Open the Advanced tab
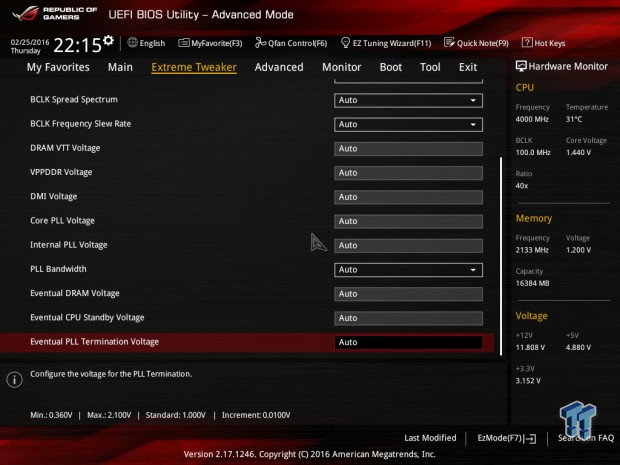620x465 pixels. tap(279, 67)
